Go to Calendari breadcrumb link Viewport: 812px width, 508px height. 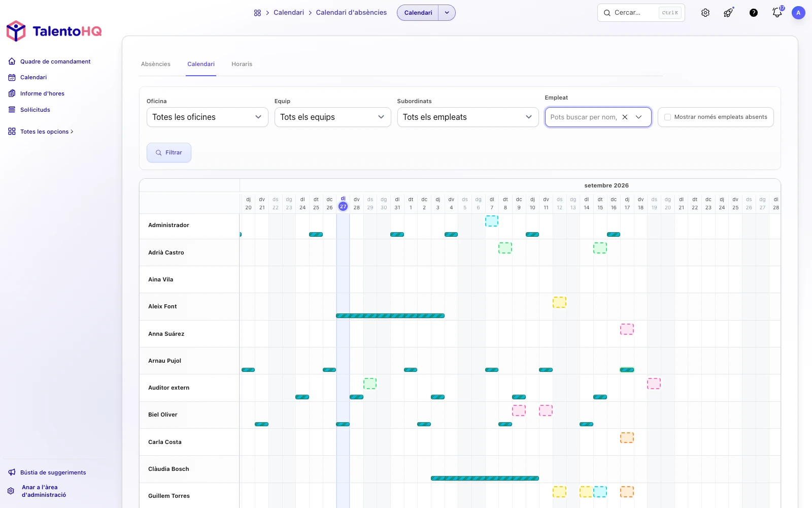point(289,13)
